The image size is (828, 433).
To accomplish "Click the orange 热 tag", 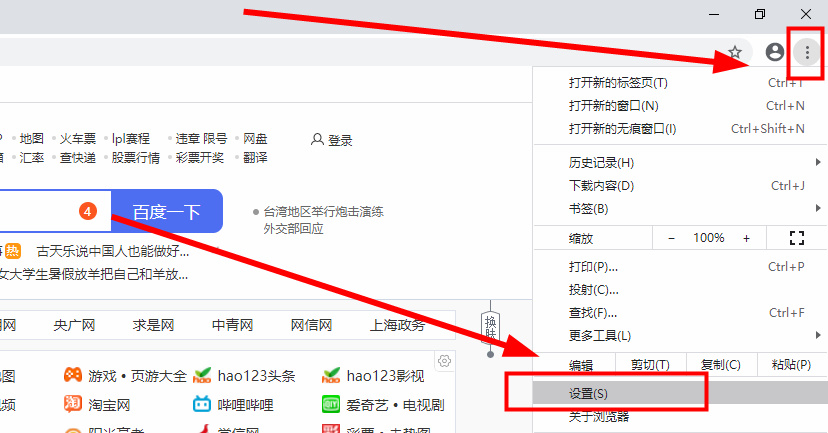I will coord(13,251).
